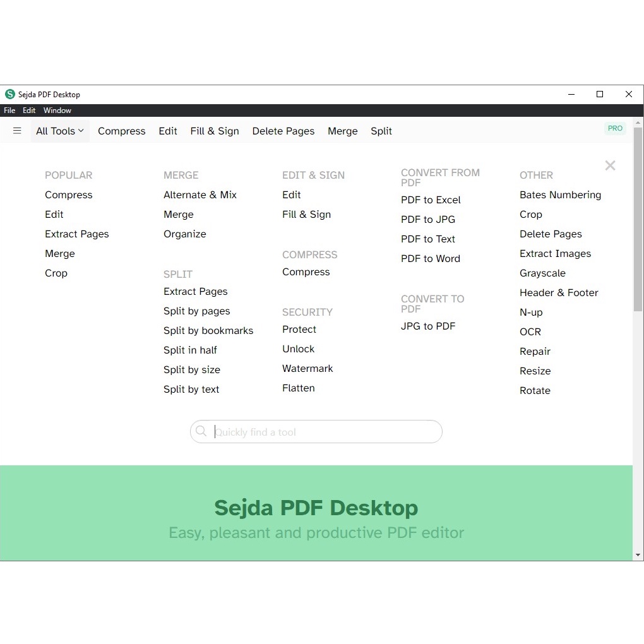644x644 pixels.
Task: Open the Alternate & Mix tool
Action: [200, 194]
